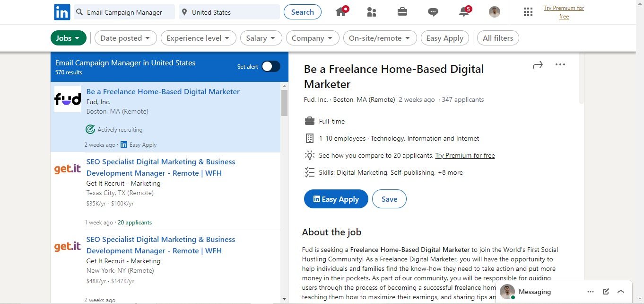The height and width of the screenshot is (304, 644).
Task: Open the SEO Specialist job in New York
Action: (161, 245)
